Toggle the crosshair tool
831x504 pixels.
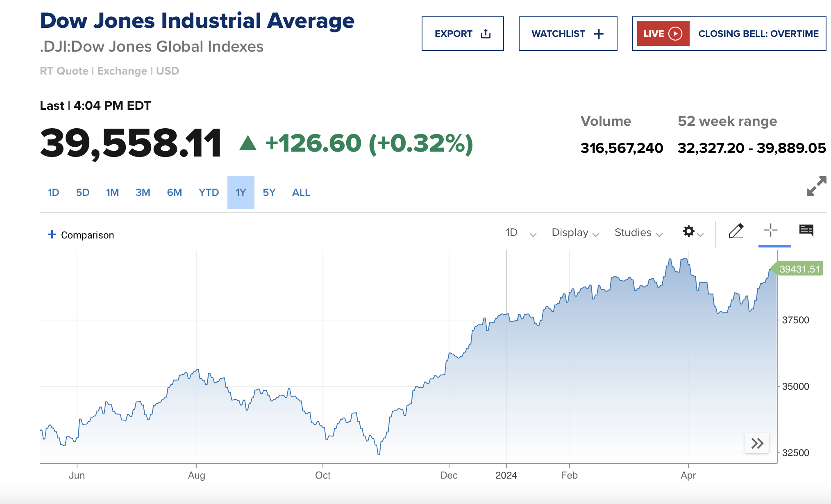[x=771, y=230]
